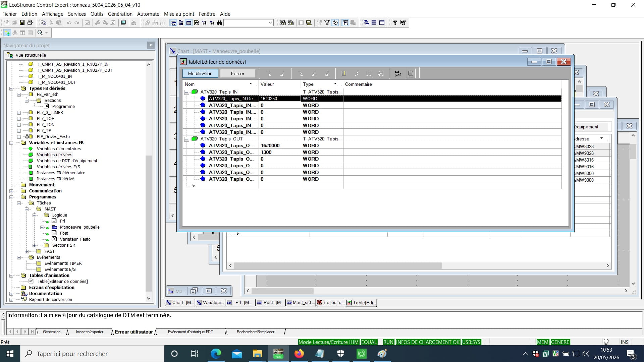Save the project with the floppy icon

(22, 23)
